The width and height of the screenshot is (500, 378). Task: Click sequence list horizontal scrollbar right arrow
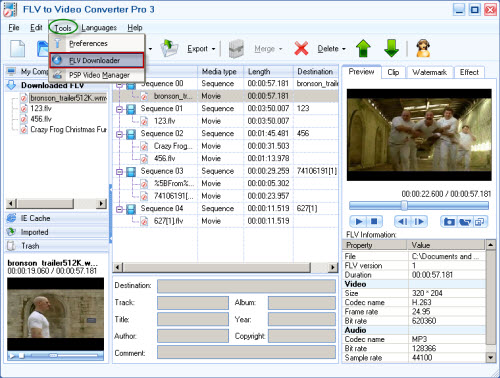(332, 267)
